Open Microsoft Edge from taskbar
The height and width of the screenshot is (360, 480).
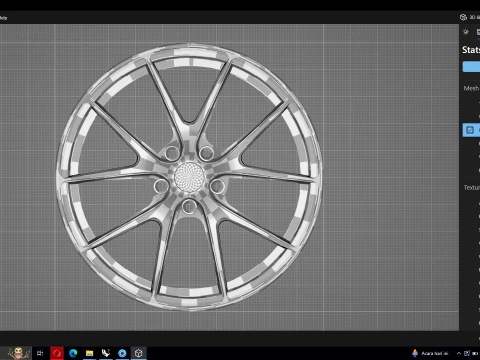click(73, 353)
